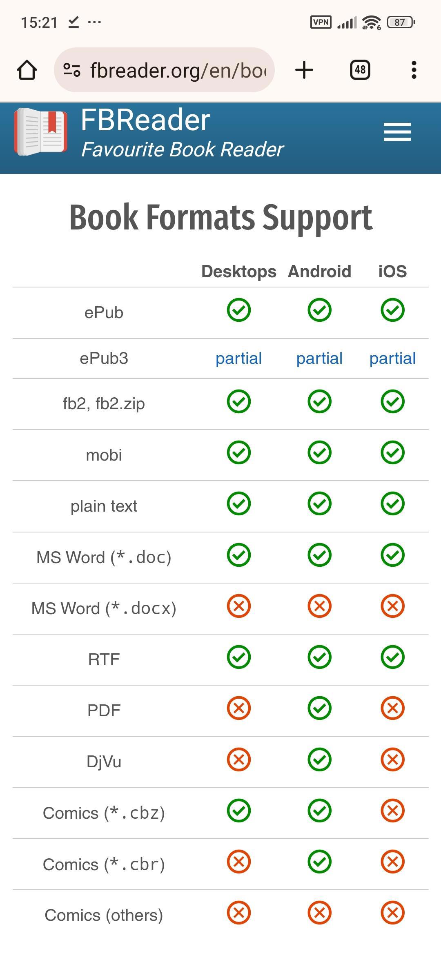Viewport: 441px width, 980px height.
Task: Click the red cross for PDF on Desktops
Action: tap(239, 708)
